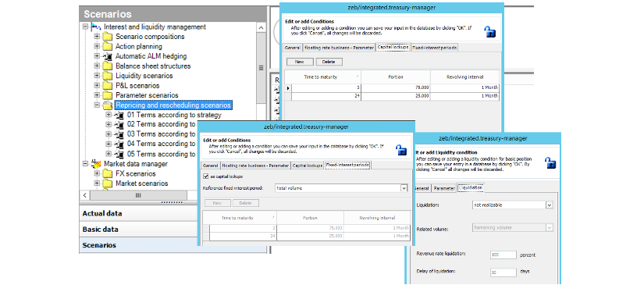
Task: Click the padlock icon in Liquidity condition dialog
Action: click(550, 162)
